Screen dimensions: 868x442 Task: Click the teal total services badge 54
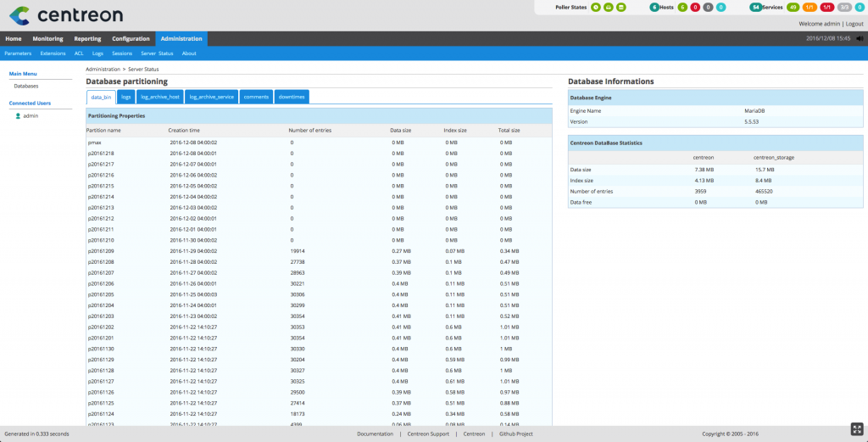[755, 7]
